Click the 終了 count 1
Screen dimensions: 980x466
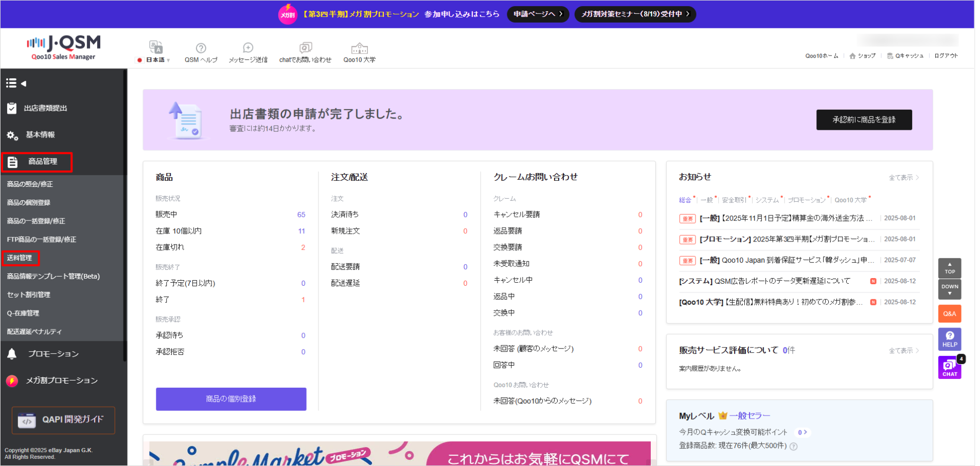coord(303,300)
